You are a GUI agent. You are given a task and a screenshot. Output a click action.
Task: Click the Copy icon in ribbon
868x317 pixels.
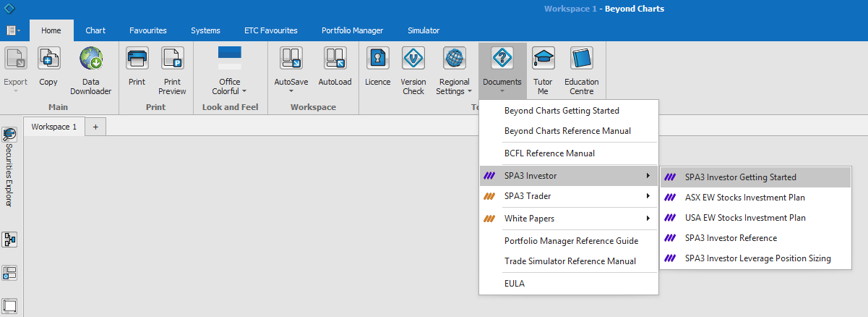48,59
